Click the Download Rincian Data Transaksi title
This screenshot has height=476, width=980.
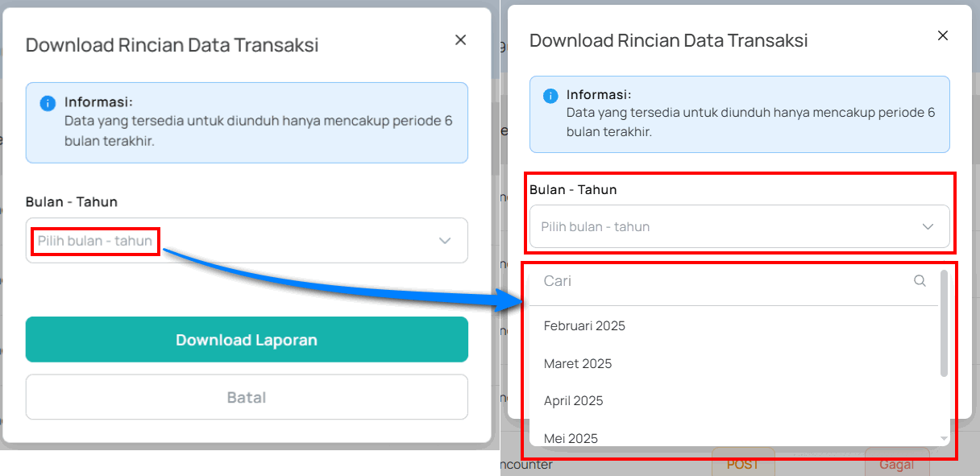[172, 45]
